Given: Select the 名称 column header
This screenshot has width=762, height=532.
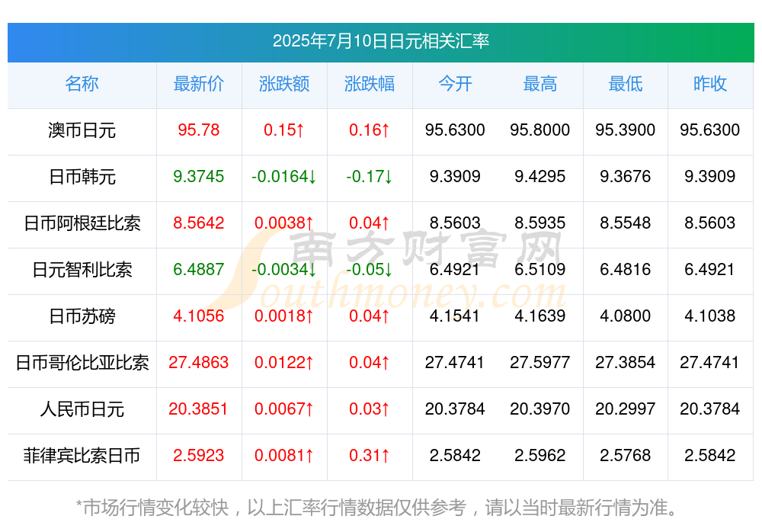Looking at the screenshot, I should tap(82, 84).
